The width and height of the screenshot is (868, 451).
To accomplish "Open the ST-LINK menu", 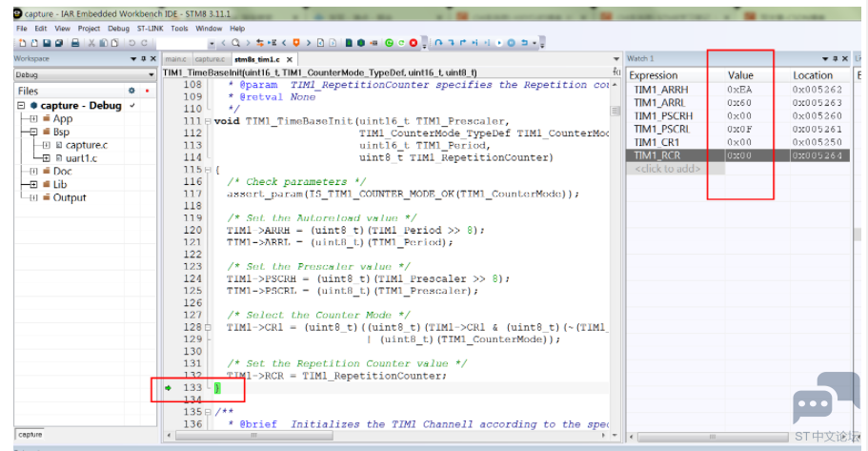I will pyautogui.click(x=150, y=29).
